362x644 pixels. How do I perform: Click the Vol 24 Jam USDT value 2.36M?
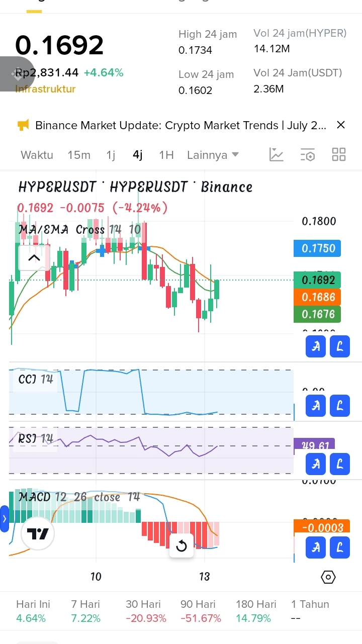269,89
